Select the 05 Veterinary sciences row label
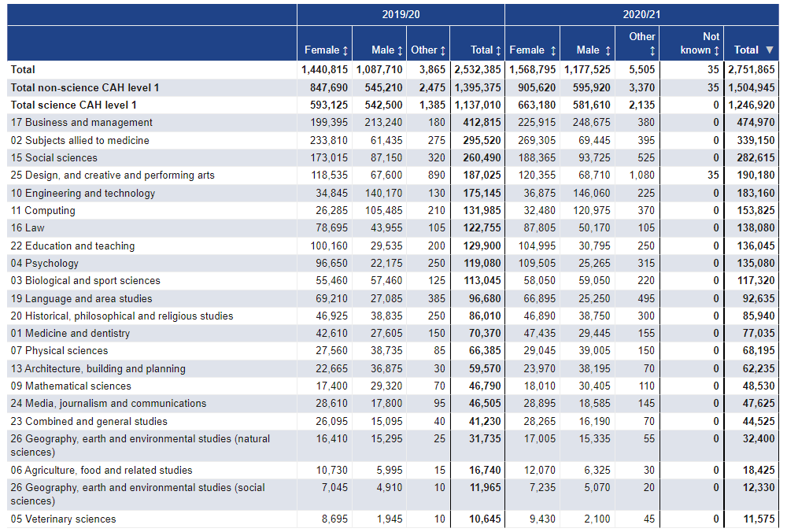 pos(63,519)
